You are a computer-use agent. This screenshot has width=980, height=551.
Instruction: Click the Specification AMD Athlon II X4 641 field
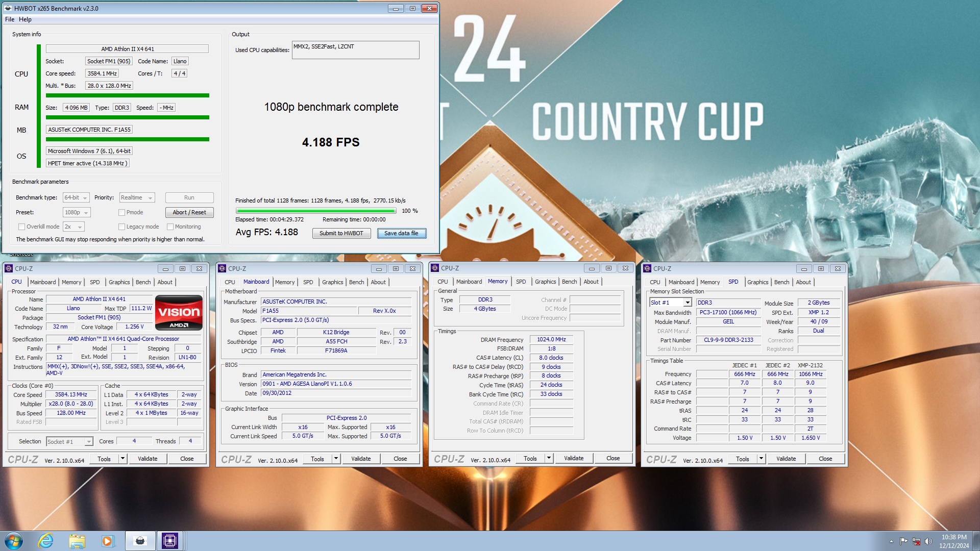123,339
